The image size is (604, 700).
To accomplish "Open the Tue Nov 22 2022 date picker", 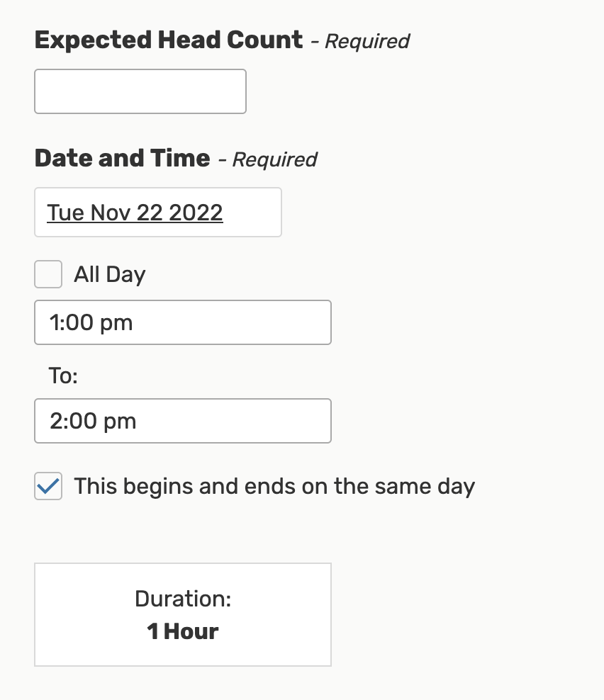I will pos(135,213).
